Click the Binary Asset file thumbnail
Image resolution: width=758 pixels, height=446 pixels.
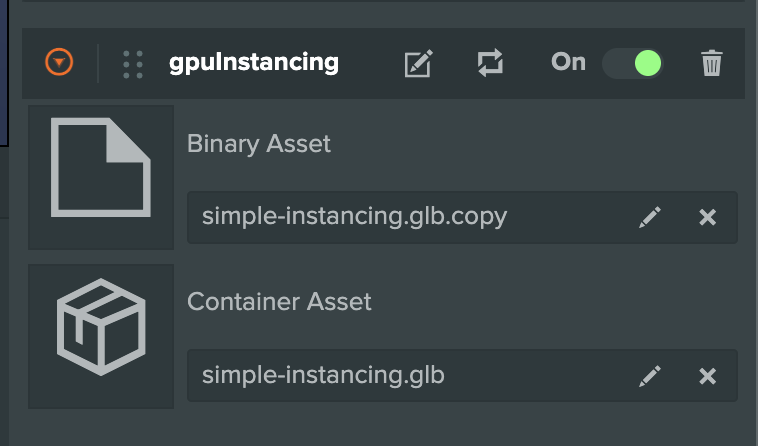101,177
